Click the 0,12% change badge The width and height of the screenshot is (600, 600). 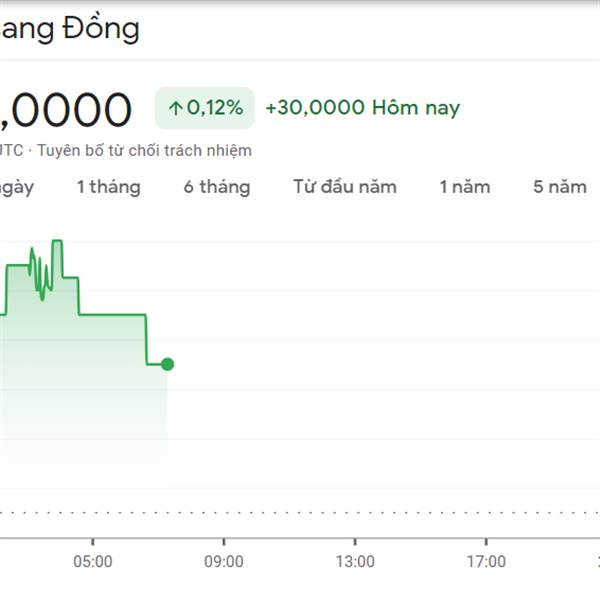pyautogui.click(x=204, y=108)
